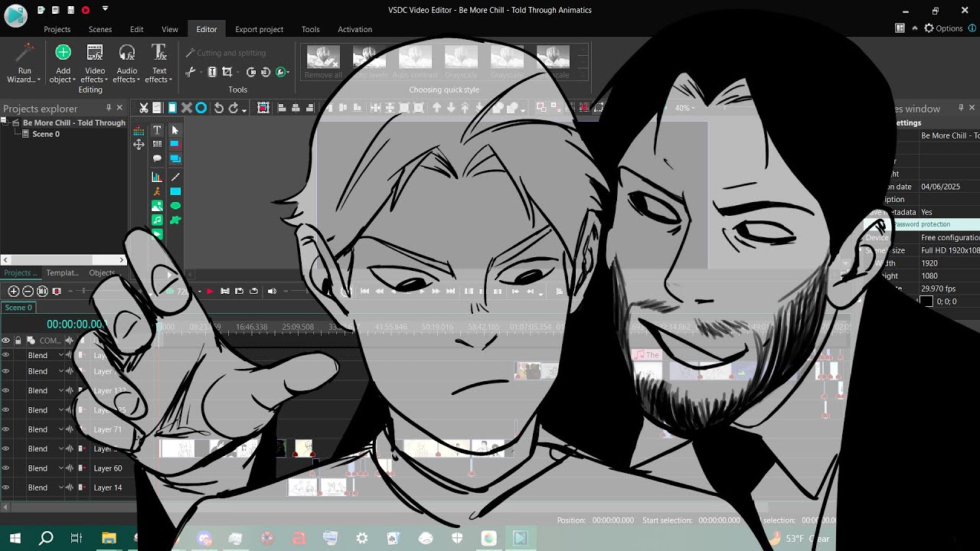The width and height of the screenshot is (980, 551).
Task: Open Windows Start menu
Action: point(15,539)
